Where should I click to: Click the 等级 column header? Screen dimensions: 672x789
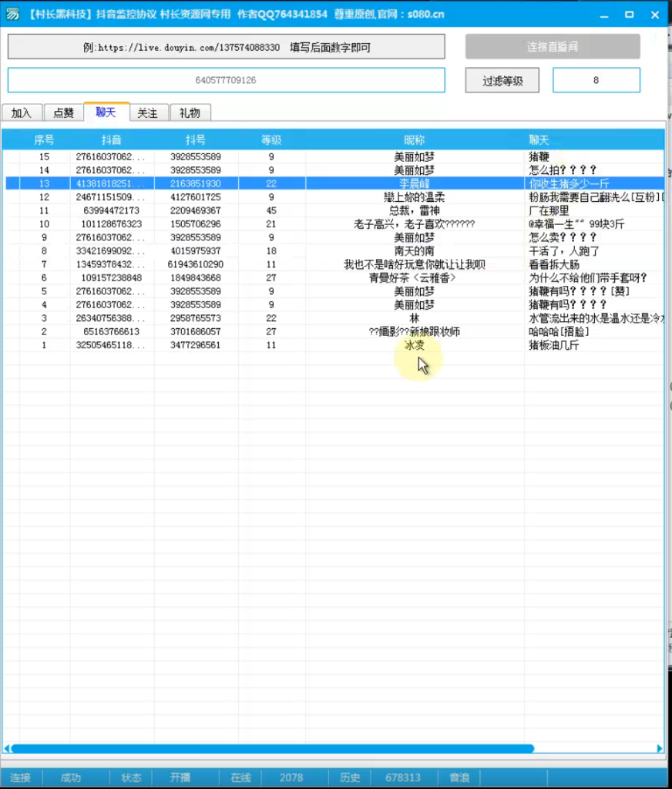[271, 140]
